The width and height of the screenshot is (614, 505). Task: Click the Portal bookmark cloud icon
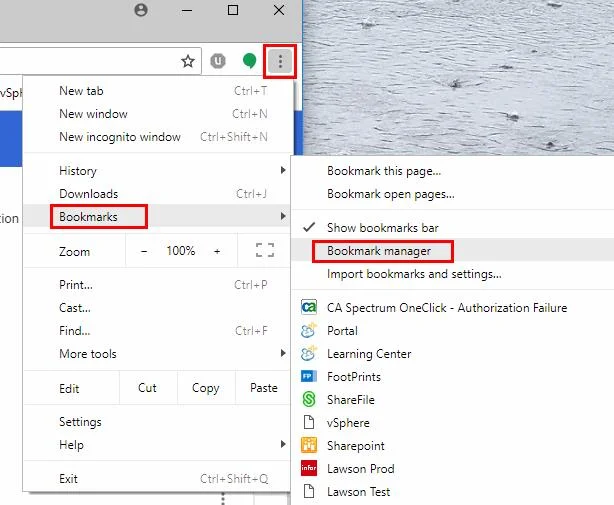coord(309,330)
